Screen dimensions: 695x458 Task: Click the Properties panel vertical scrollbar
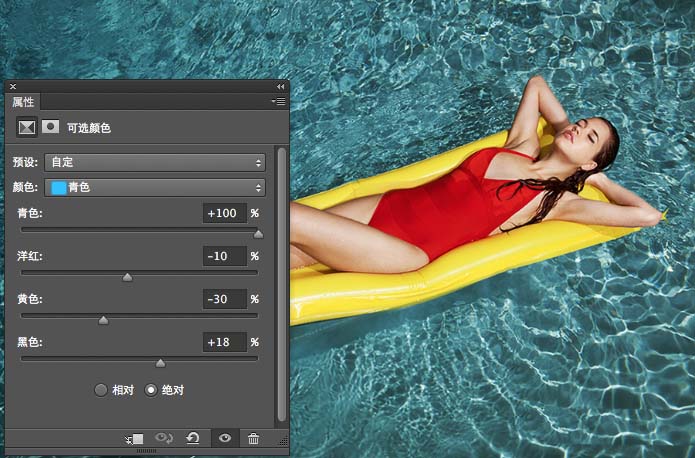tap(281, 280)
